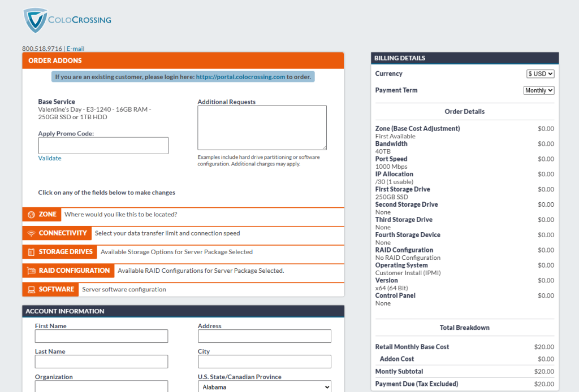Screen dimensions: 579x392
Task: Click the Validate promo code link
Action: (50, 158)
